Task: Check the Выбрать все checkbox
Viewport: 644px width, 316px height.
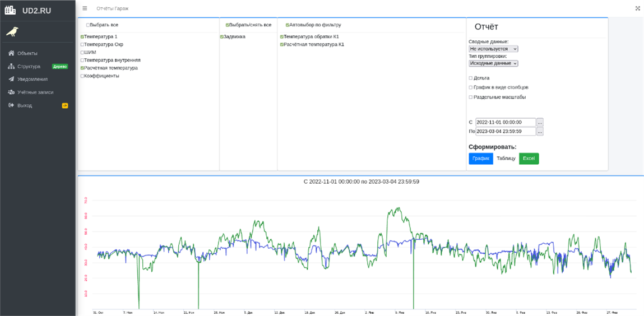Action: pos(88,25)
